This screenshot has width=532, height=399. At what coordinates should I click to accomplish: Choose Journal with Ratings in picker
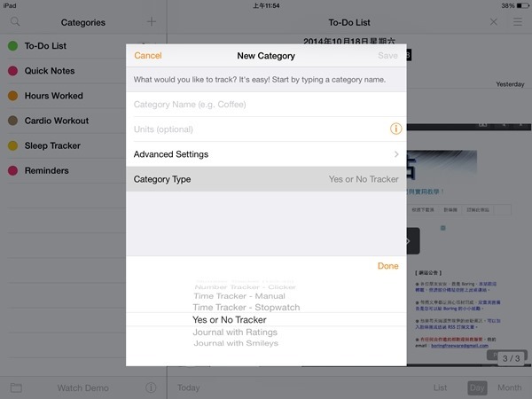click(235, 332)
